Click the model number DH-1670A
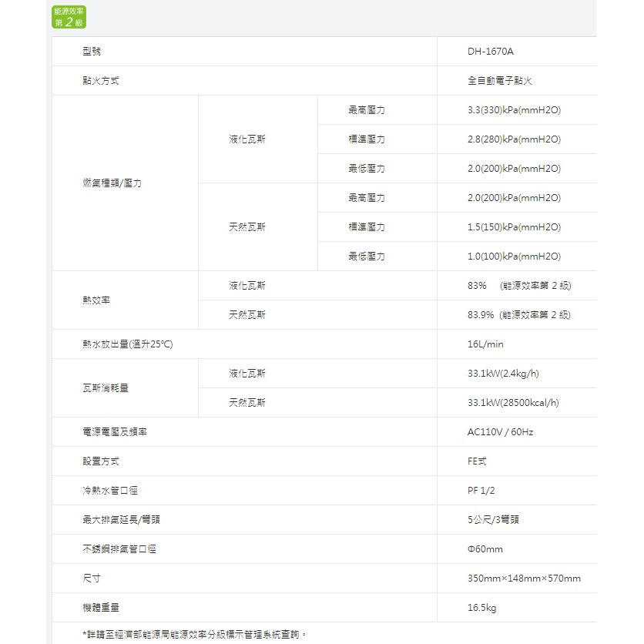Viewport: 644px width, 644px height. click(490, 52)
